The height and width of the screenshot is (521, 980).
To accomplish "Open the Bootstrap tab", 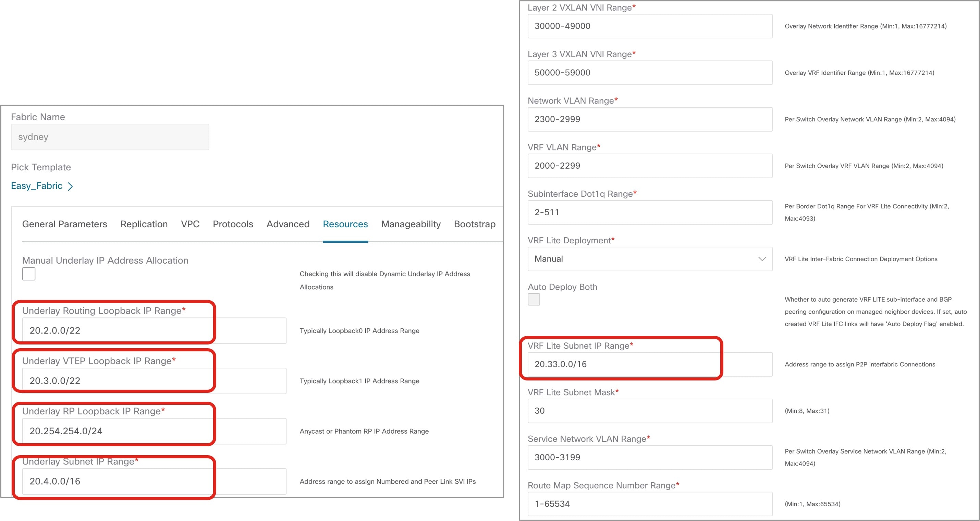I will pos(475,224).
